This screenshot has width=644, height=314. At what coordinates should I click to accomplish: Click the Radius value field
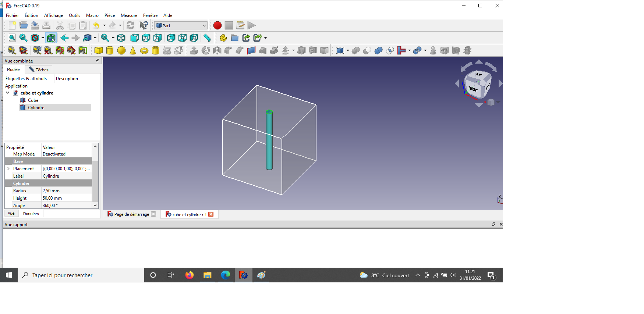pos(66,191)
